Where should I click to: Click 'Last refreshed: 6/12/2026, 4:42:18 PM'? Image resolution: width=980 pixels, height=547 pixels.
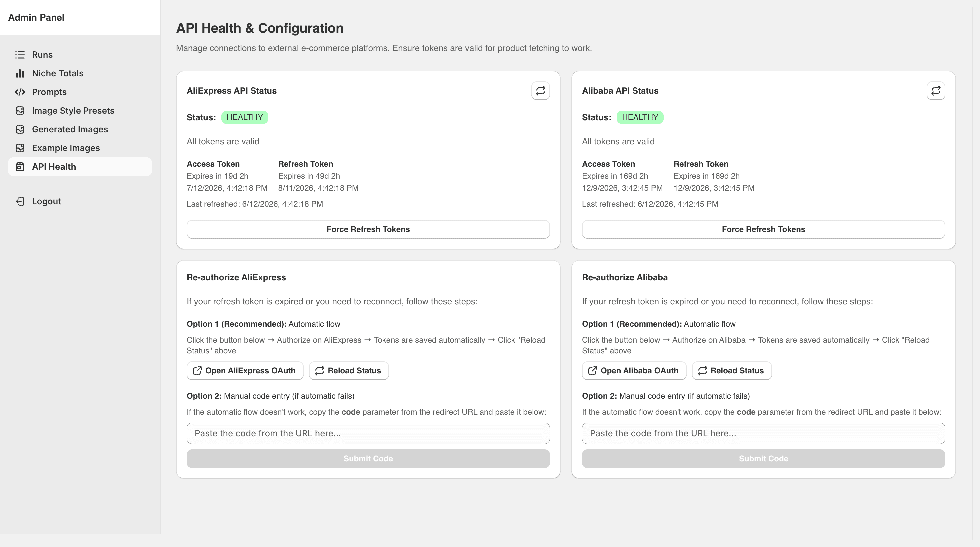click(x=255, y=204)
